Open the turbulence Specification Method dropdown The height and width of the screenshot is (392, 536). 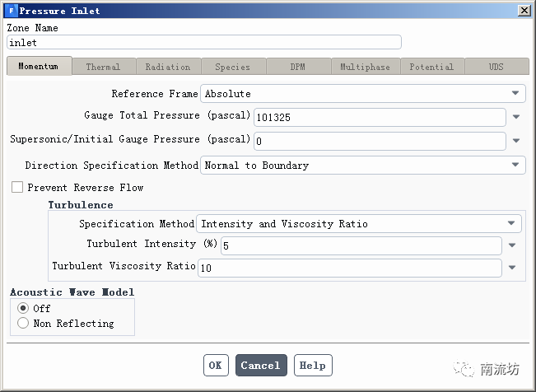point(360,224)
